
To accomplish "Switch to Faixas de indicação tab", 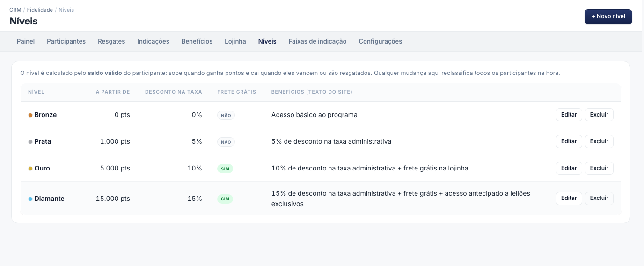I will pyautogui.click(x=317, y=41).
